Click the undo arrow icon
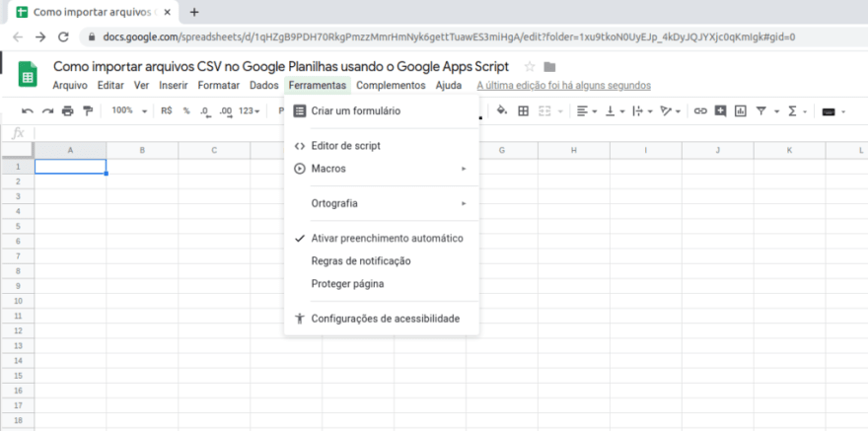The width and height of the screenshot is (868, 431). [28, 111]
